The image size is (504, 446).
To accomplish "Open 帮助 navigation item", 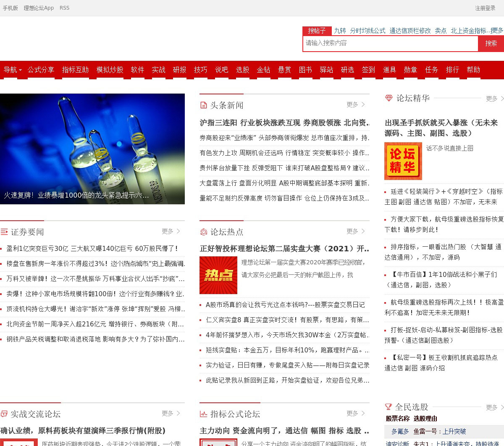I will click(473, 70).
